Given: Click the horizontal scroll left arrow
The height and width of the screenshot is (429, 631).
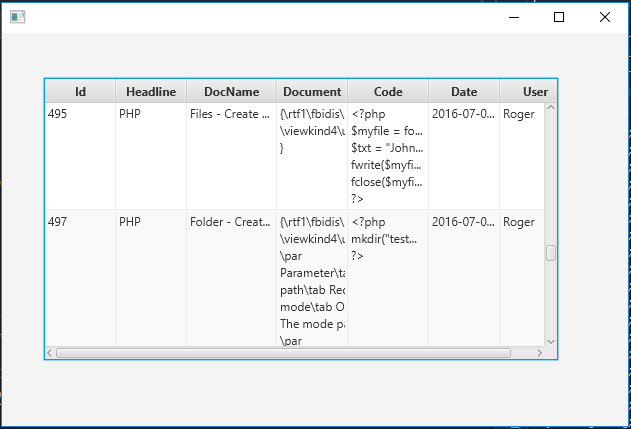Looking at the screenshot, I should tap(51, 353).
